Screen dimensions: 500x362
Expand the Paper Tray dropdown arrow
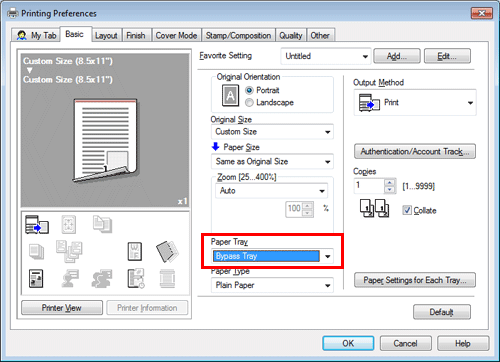328,256
